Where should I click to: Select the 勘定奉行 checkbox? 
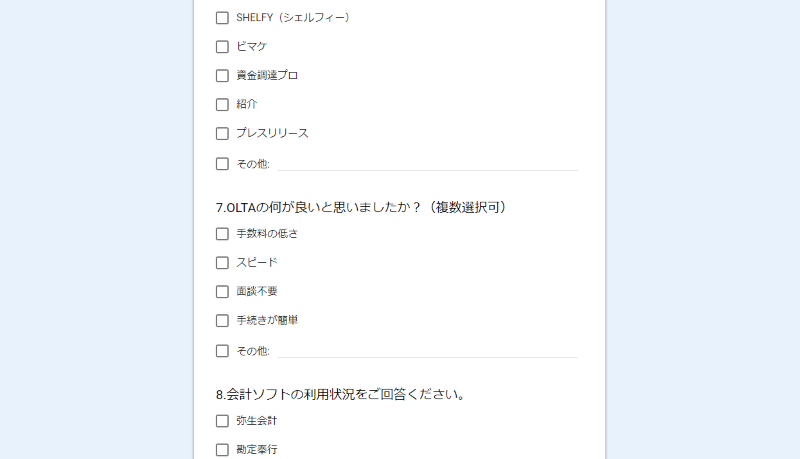222,450
